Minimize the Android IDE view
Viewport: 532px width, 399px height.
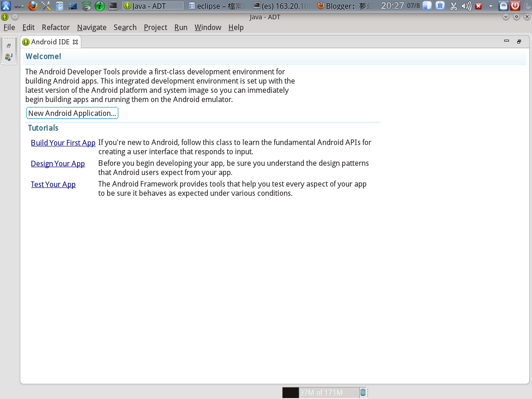pos(507,41)
